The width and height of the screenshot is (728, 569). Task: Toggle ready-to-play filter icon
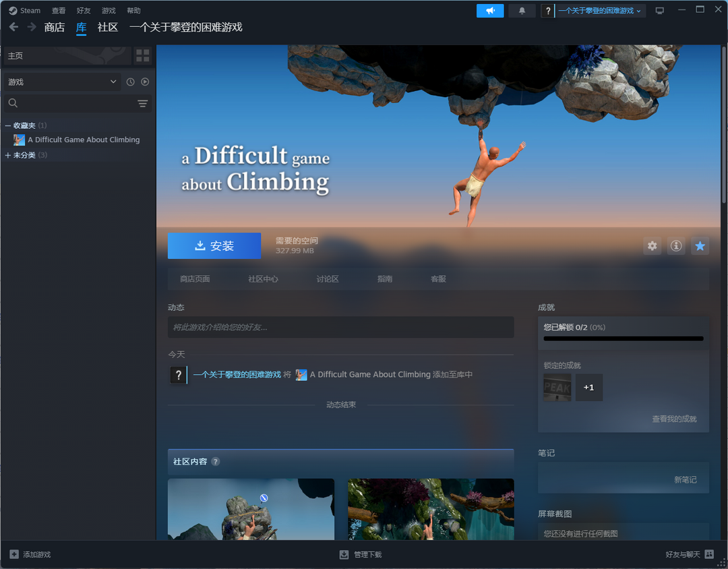tap(145, 82)
